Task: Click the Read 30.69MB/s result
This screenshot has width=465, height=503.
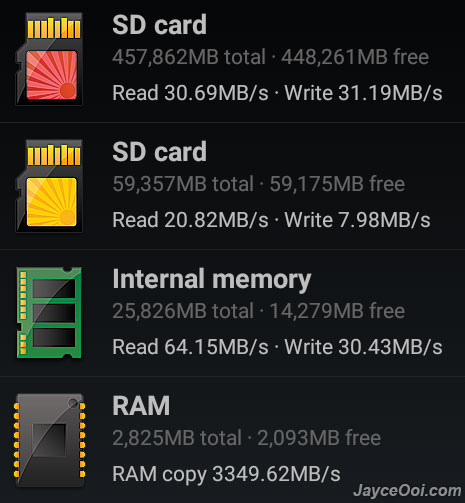Action: (x=190, y=93)
